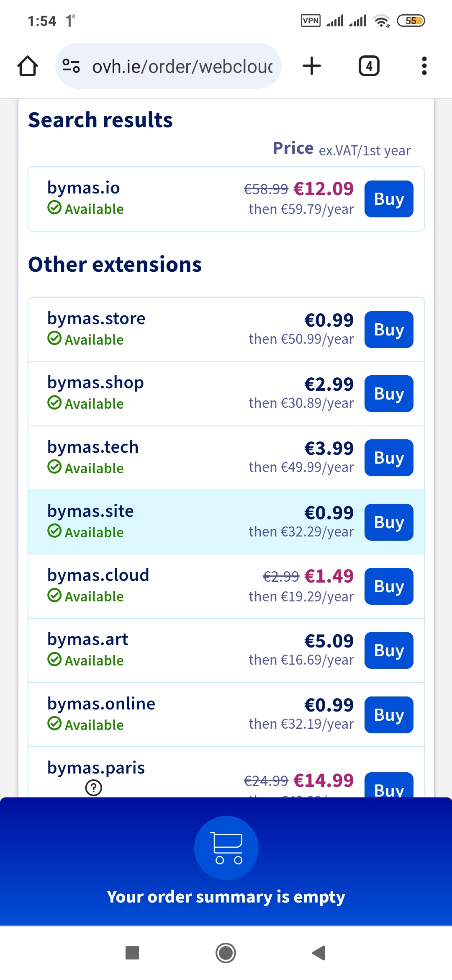Buy the bymas.tech domain
Screen dimensions: 452x980
[x=389, y=458]
